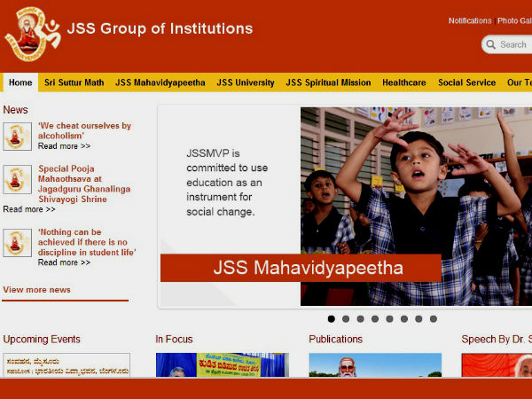Select the second carousel slide dot
The image size is (532, 399).
(x=346, y=319)
